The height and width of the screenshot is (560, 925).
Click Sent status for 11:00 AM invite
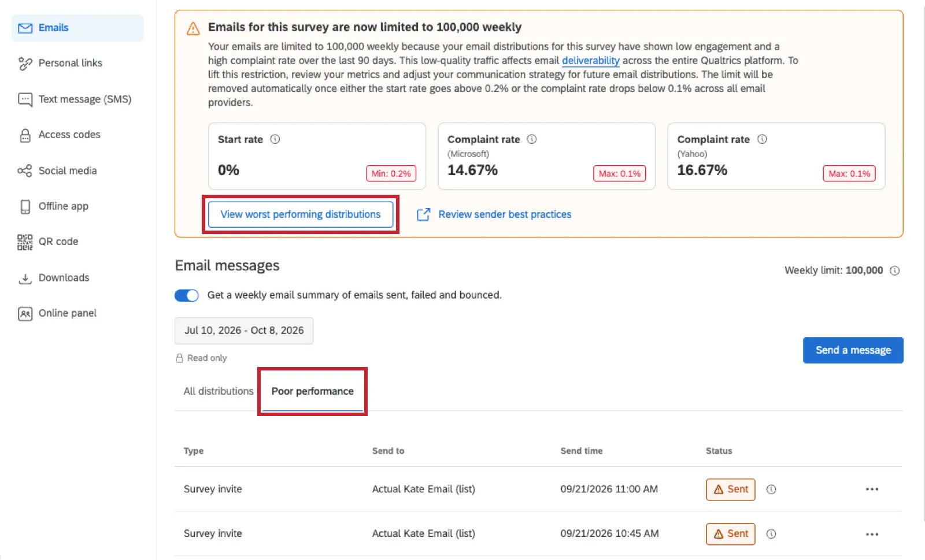(x=731, y=489)
